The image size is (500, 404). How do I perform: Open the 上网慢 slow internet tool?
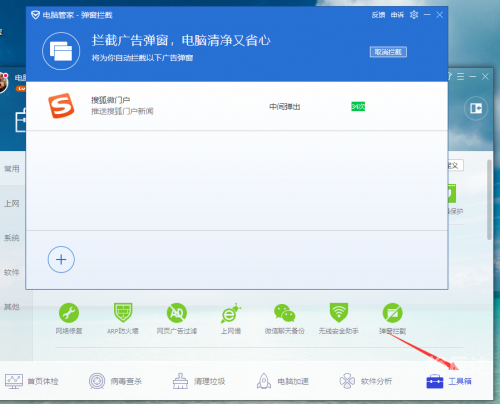coord(231,313)
